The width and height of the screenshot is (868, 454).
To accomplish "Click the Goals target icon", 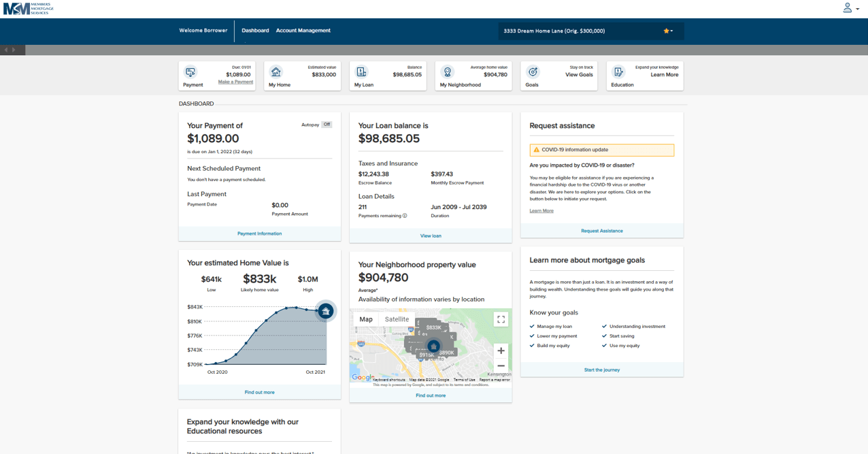I will point(533,71).
